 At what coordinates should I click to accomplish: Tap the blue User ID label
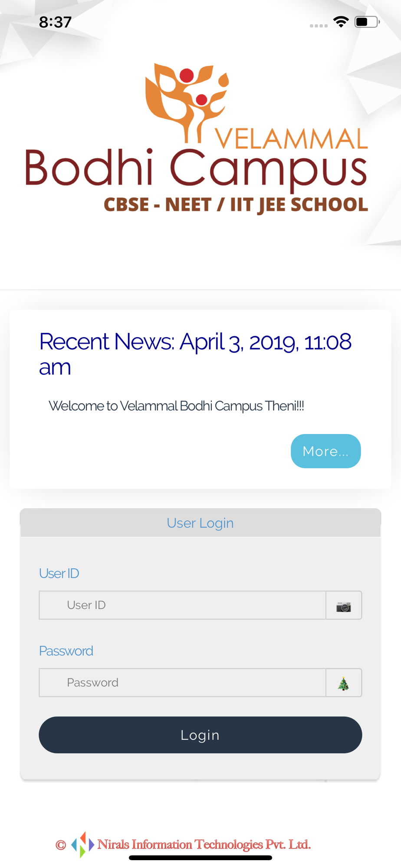(x=59, y=573)
